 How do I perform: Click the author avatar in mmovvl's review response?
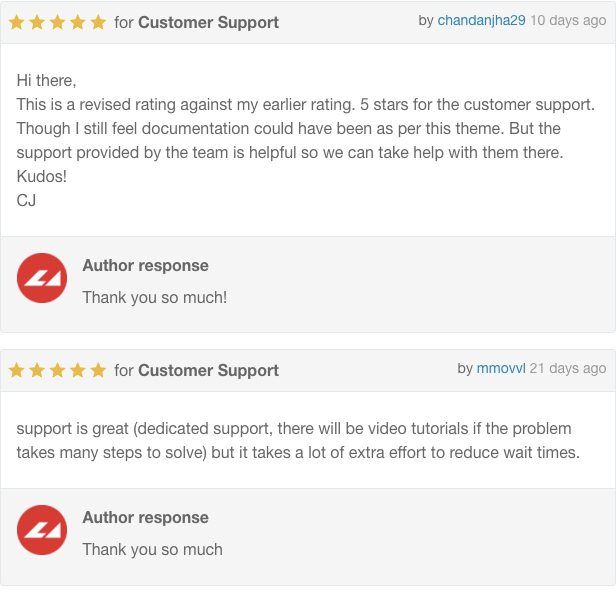tap(42, 530)
